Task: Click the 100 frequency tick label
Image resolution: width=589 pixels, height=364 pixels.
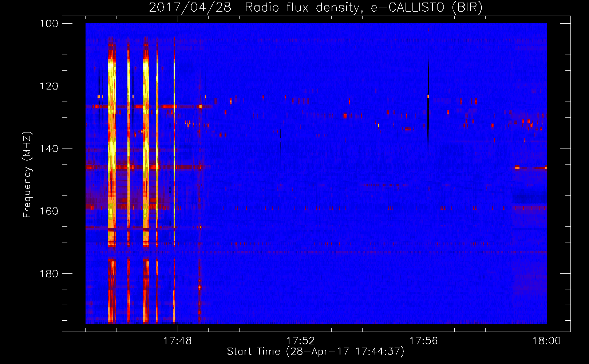Action: click(49, 24)
